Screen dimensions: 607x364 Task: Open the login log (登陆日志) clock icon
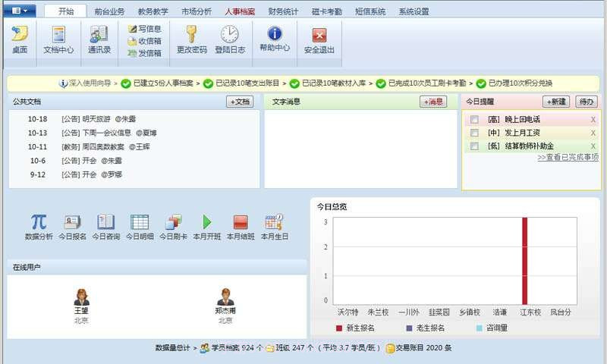[229, 35]
